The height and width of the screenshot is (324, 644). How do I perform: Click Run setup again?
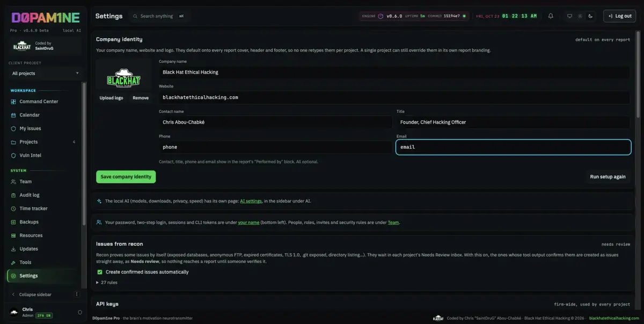click(x=608, y=177)
